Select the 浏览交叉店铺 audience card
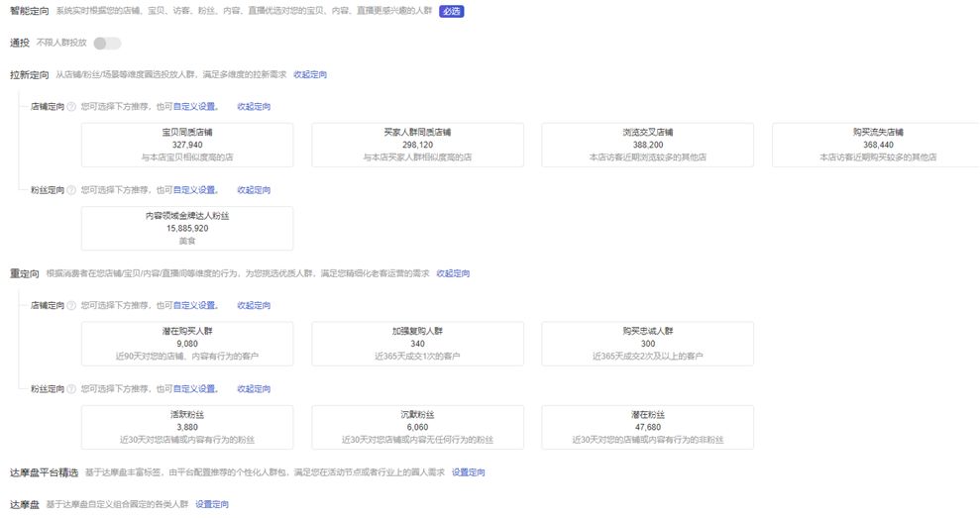 pos(647,145)
